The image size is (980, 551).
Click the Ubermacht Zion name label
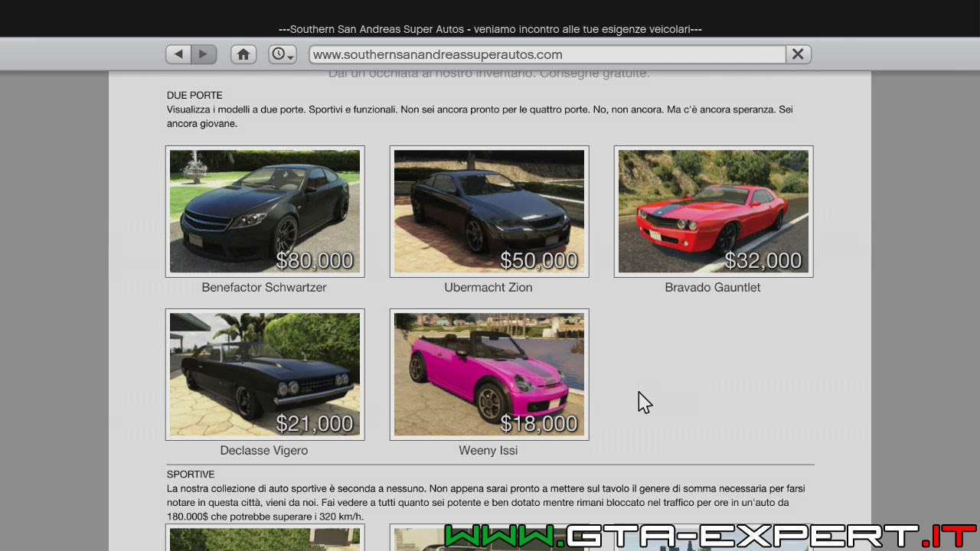(488, 288)
